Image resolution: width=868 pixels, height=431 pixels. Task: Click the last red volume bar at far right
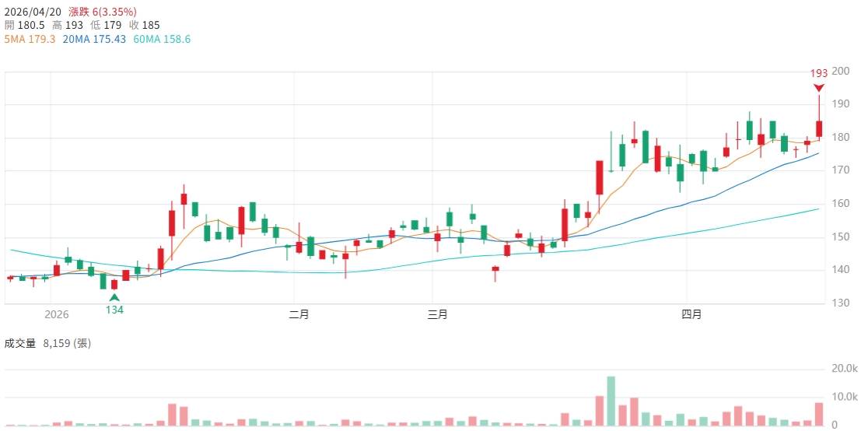point(819,414)
